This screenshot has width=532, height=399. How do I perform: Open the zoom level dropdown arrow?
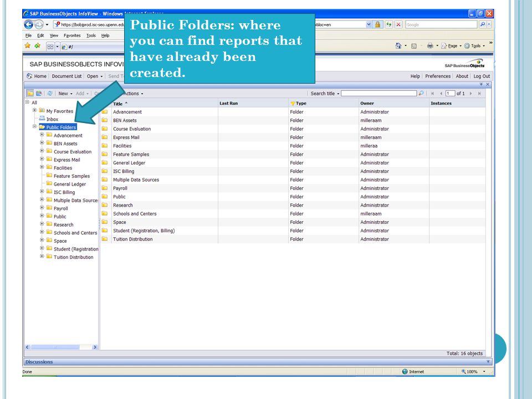(484, 371)
